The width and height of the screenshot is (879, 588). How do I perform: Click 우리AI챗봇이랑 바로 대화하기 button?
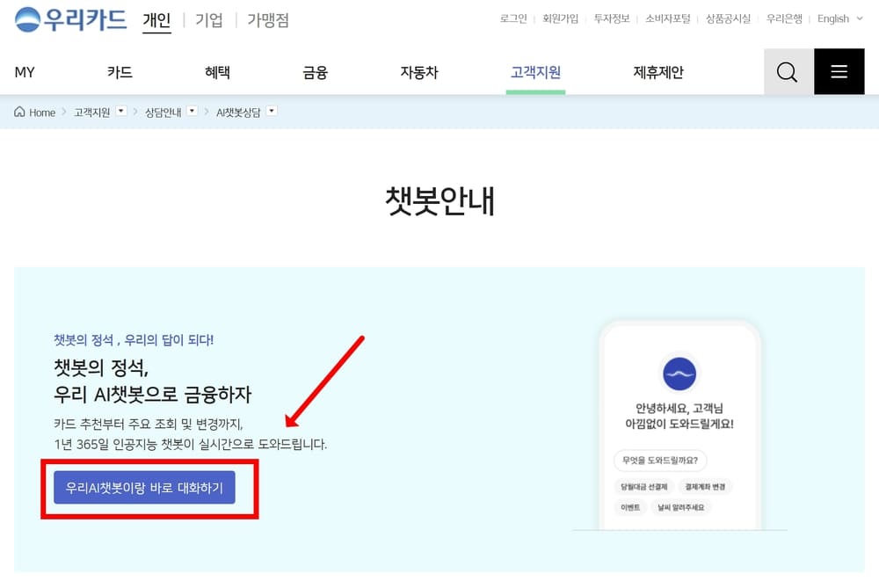145,488
